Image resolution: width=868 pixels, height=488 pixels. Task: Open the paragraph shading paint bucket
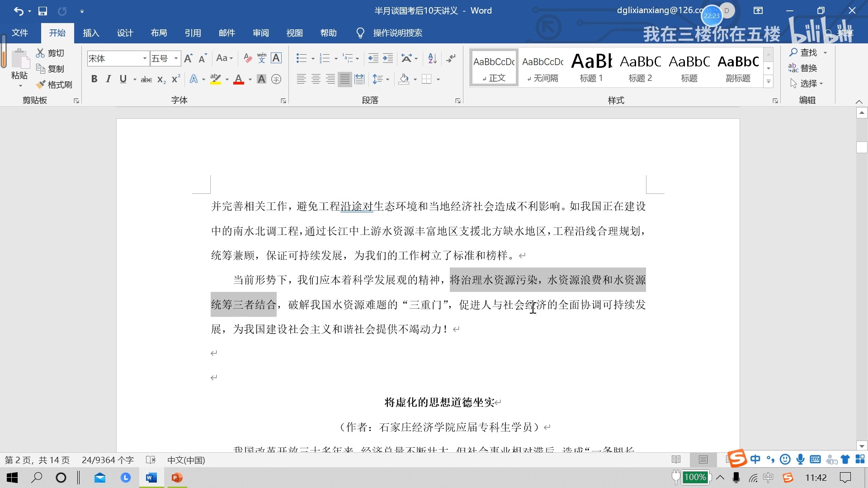coord(404,80)
